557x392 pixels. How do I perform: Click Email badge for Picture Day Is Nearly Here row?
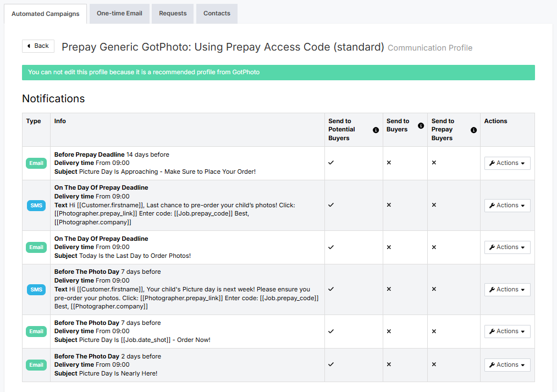36,365
